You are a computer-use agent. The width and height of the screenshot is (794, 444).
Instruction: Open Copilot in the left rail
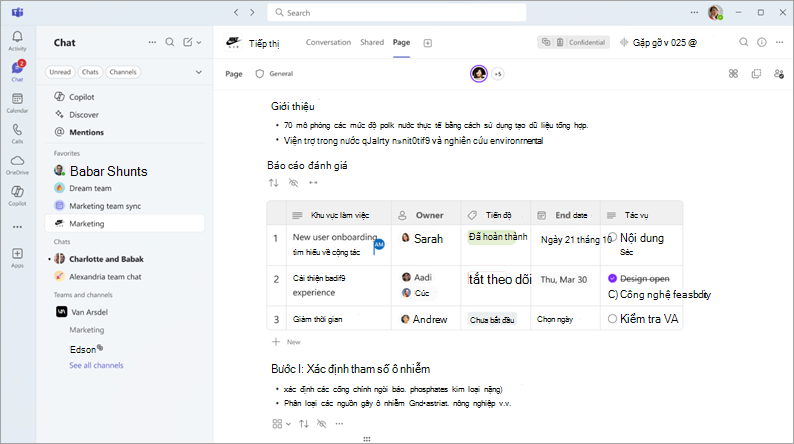17,196
